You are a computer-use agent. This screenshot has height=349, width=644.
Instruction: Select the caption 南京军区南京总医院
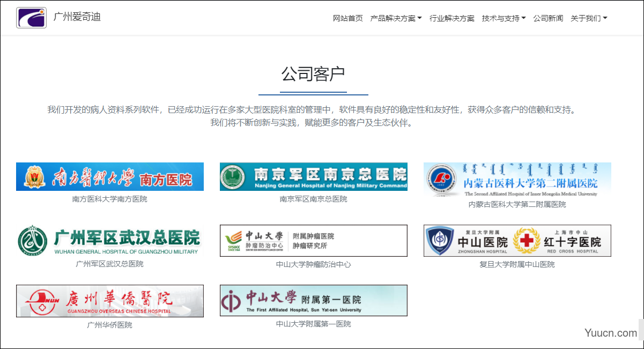(314, 199)
